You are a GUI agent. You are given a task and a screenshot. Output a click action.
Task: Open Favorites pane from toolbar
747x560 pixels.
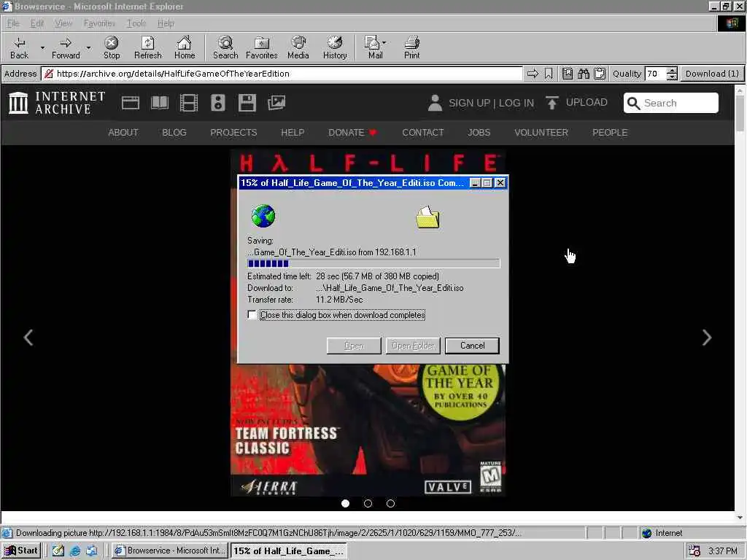[262, 48]
